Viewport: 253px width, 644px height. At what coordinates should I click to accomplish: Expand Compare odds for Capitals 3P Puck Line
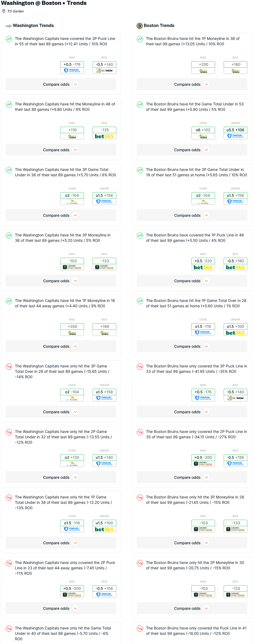[61, 84]
